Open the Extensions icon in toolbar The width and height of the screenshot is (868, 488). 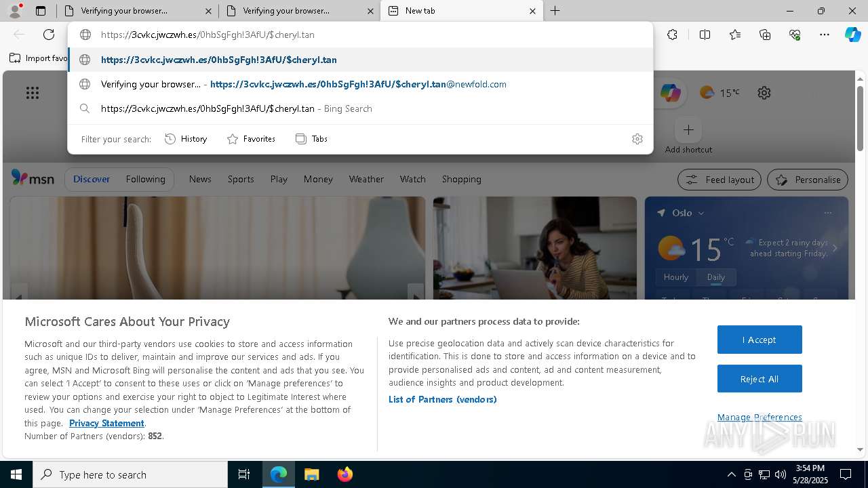672,35
